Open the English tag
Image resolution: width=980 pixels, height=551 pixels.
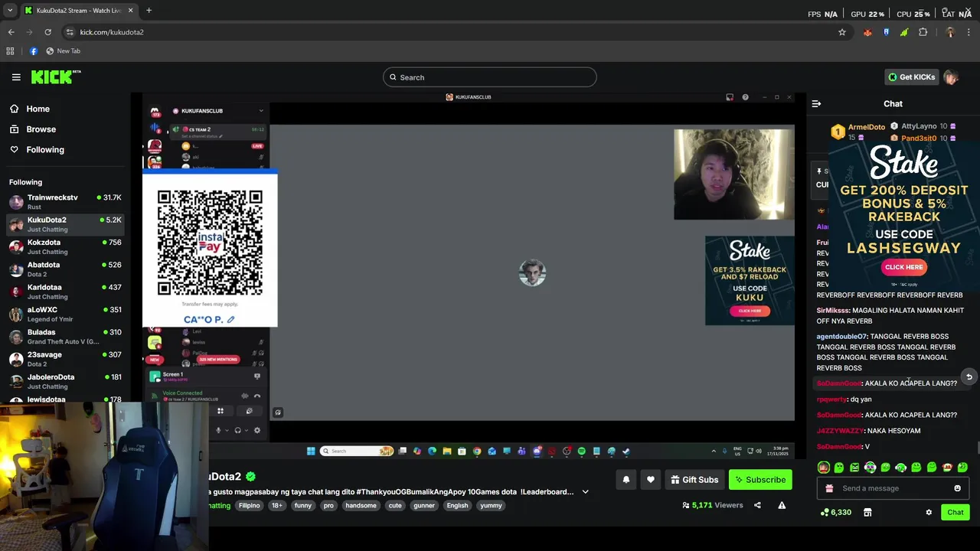pyautogui.click(x=457, y=506)
